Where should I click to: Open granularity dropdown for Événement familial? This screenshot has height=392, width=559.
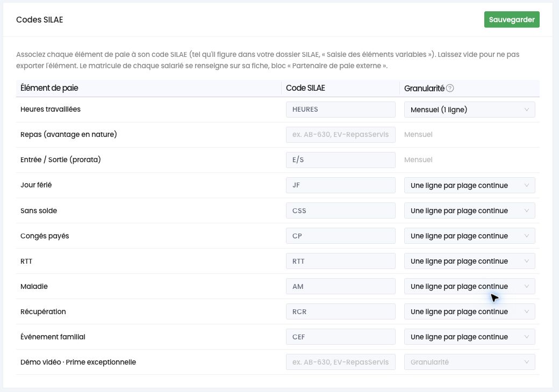point(470,337)
